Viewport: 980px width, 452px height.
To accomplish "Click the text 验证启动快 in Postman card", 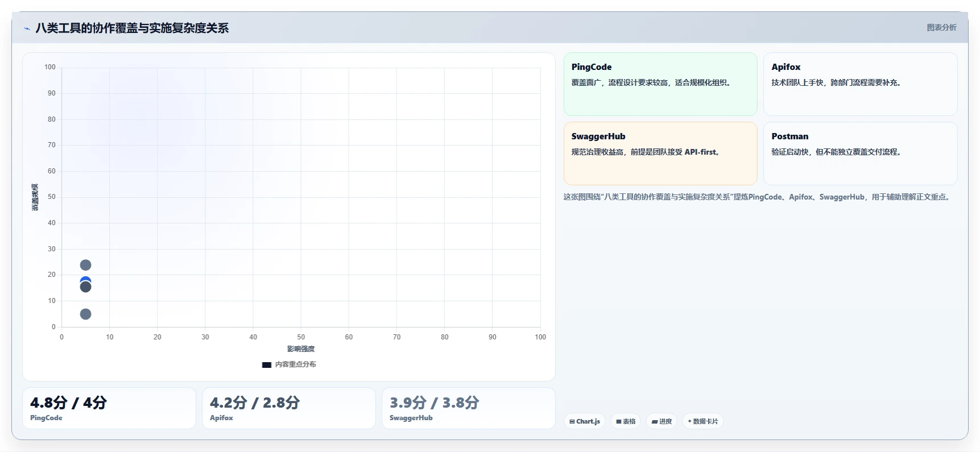I will tap(790, 152).
